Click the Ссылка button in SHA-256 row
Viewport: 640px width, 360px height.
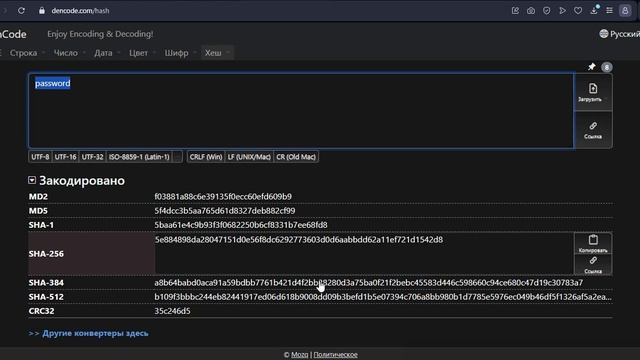coord(593,264)
